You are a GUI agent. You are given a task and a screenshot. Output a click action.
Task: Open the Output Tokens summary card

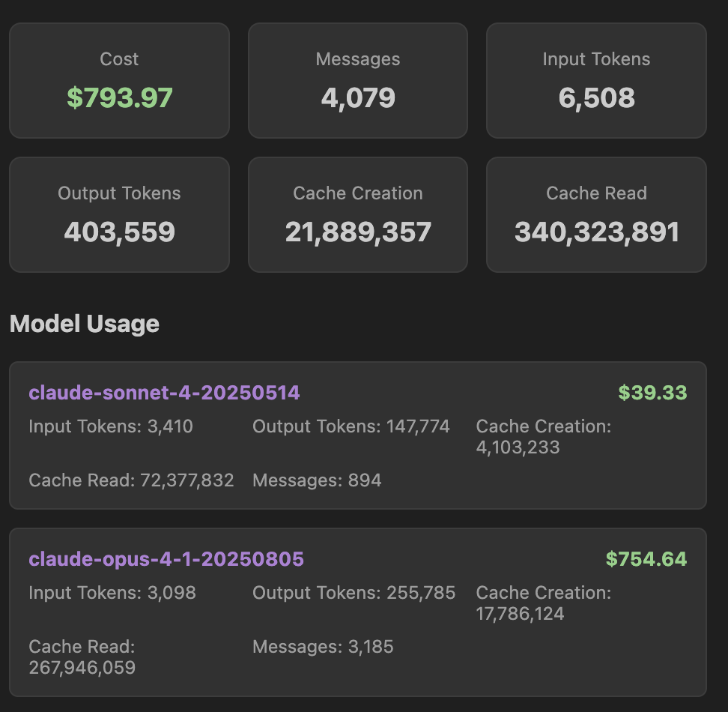click(x=119, y=214)
